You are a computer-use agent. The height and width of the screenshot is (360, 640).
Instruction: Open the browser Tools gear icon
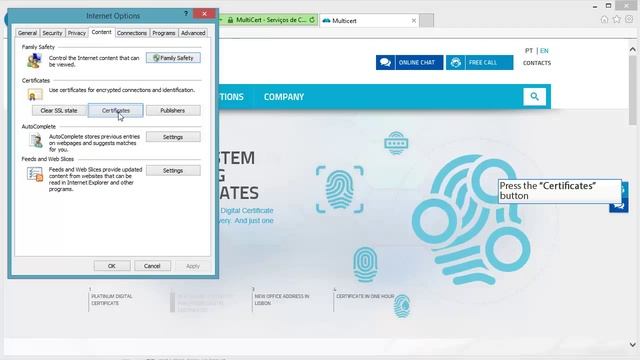click(629, 19)
